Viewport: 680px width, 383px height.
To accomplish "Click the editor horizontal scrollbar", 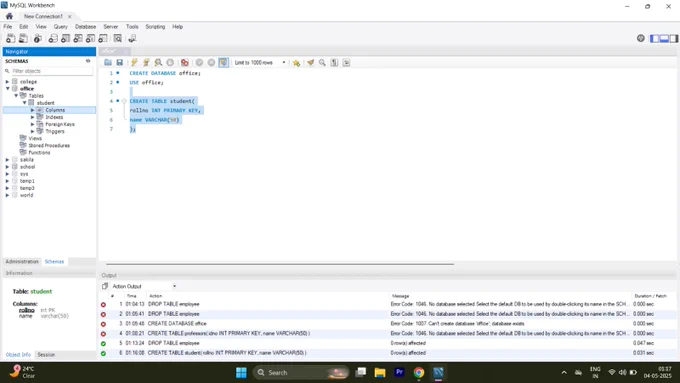I will 280,264.
